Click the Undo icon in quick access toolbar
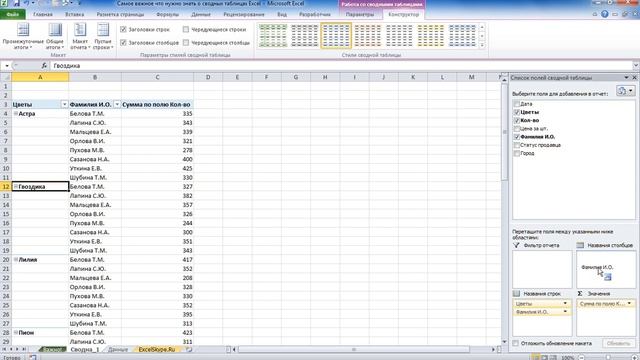This screenshot has width=640, height=360. coord(27,3)
